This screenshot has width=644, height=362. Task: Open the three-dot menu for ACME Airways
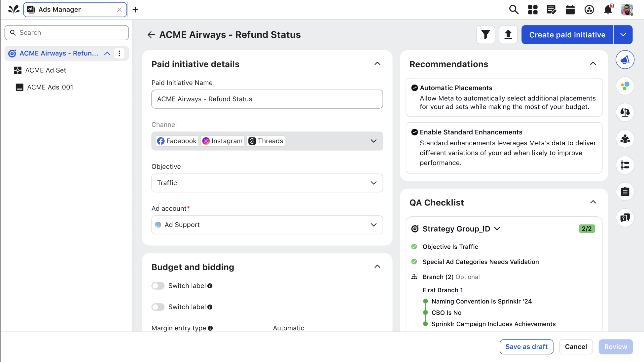119,53
